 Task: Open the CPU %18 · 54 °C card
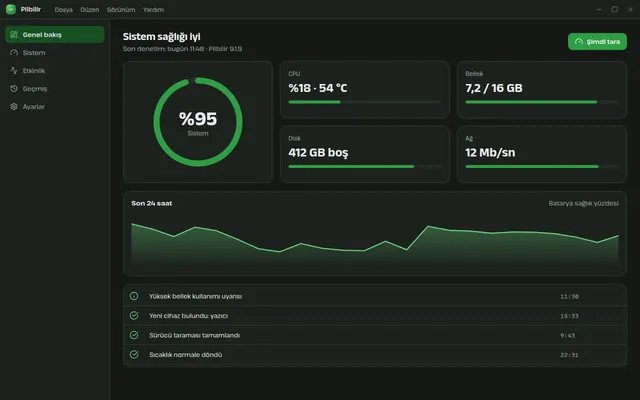coord(365,90)
